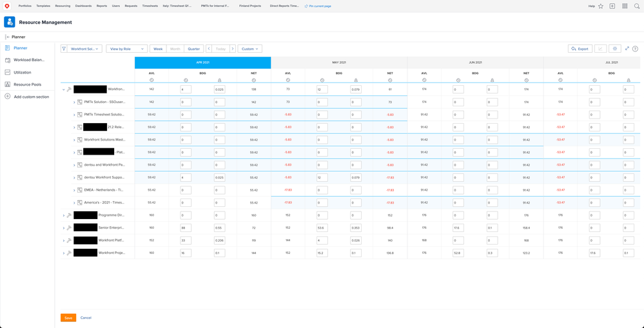Switch planner to Week view

point(158,49)
